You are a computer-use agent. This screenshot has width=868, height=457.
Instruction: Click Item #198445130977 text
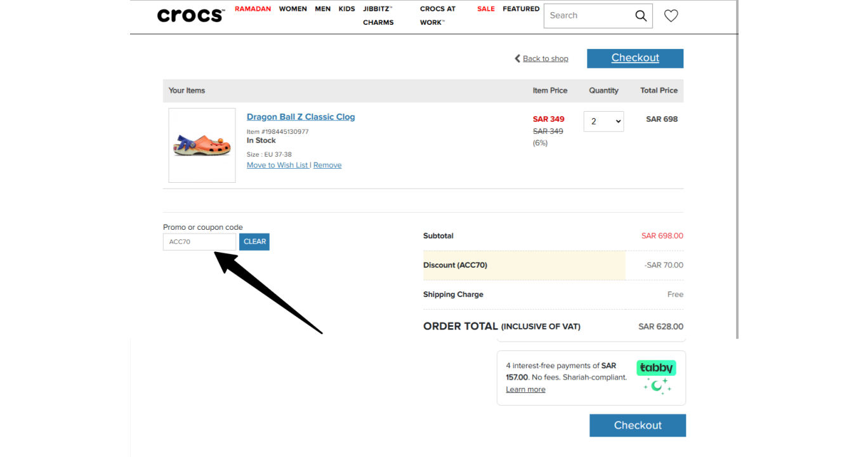pyautogui.click(x=277, y=132)
